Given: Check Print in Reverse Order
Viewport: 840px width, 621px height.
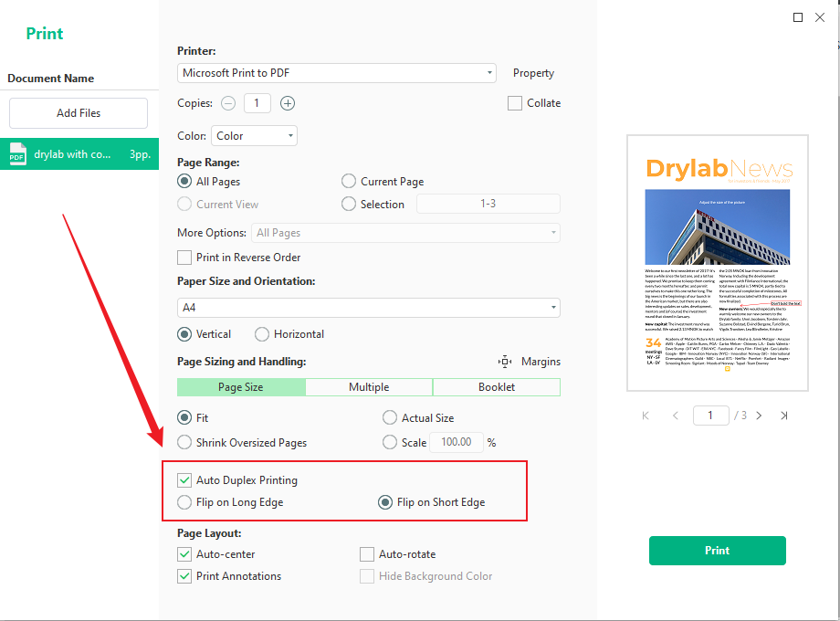Looking at the screenshot, I should click(x=184, y=258).
